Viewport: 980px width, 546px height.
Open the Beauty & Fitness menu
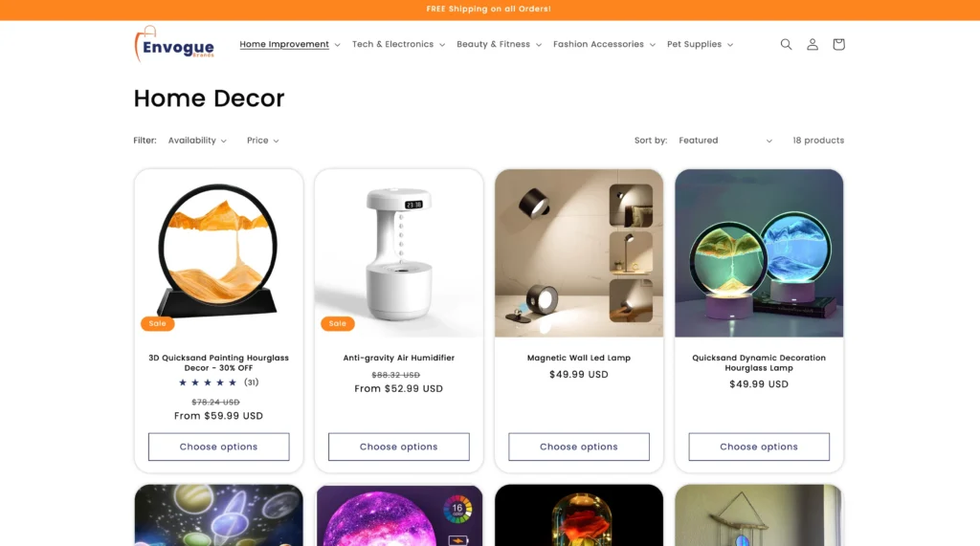(x=499, y=44)
